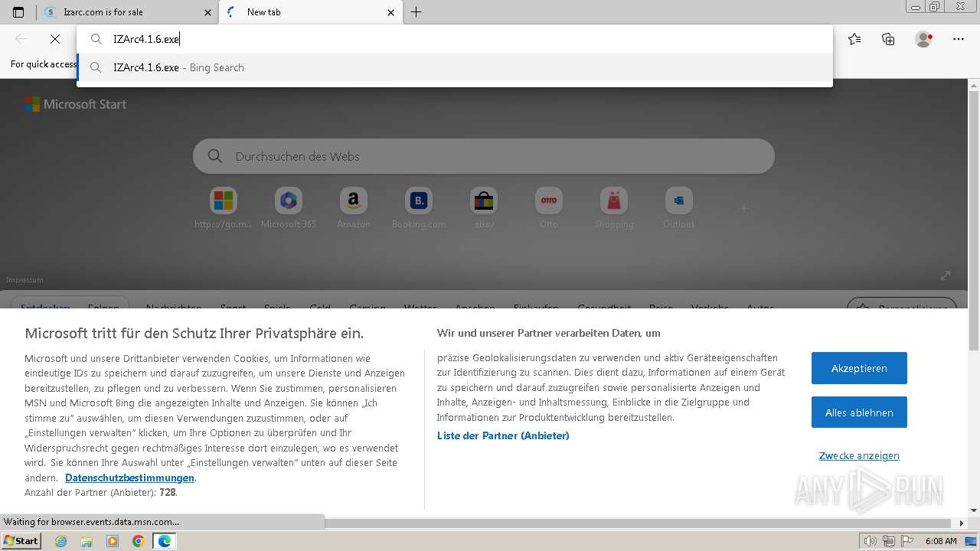Open the Favorites star icon

tap(854, 39)
